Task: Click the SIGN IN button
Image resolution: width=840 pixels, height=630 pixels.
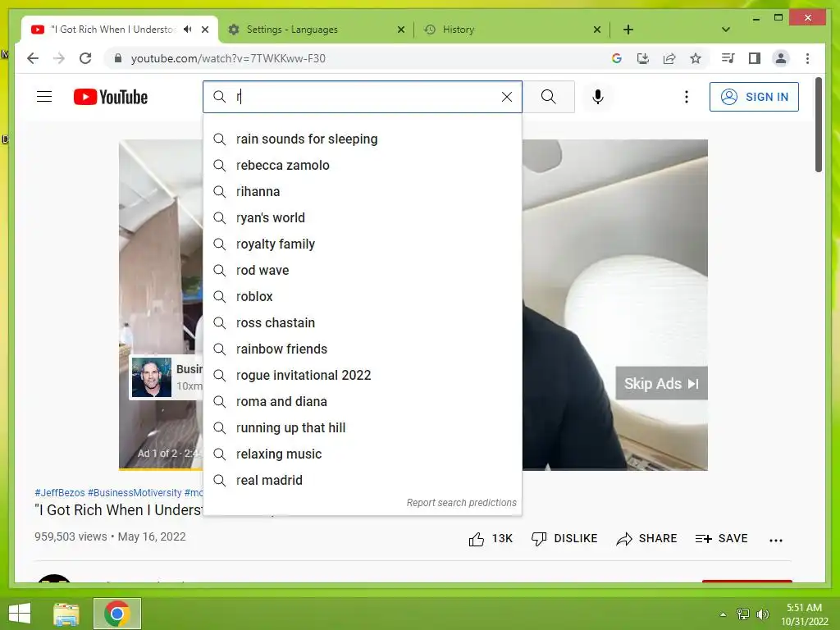Action: (x=754, y=97)
